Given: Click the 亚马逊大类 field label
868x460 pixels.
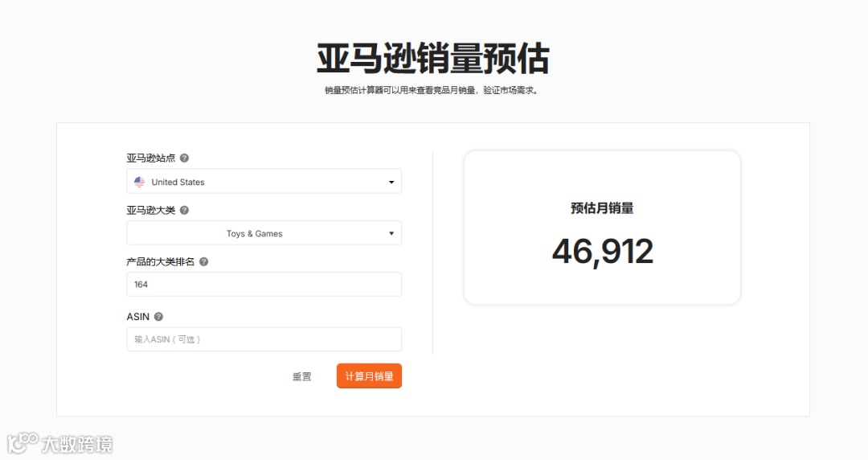Looking at the screenshot, I should [x=150, y=210].
